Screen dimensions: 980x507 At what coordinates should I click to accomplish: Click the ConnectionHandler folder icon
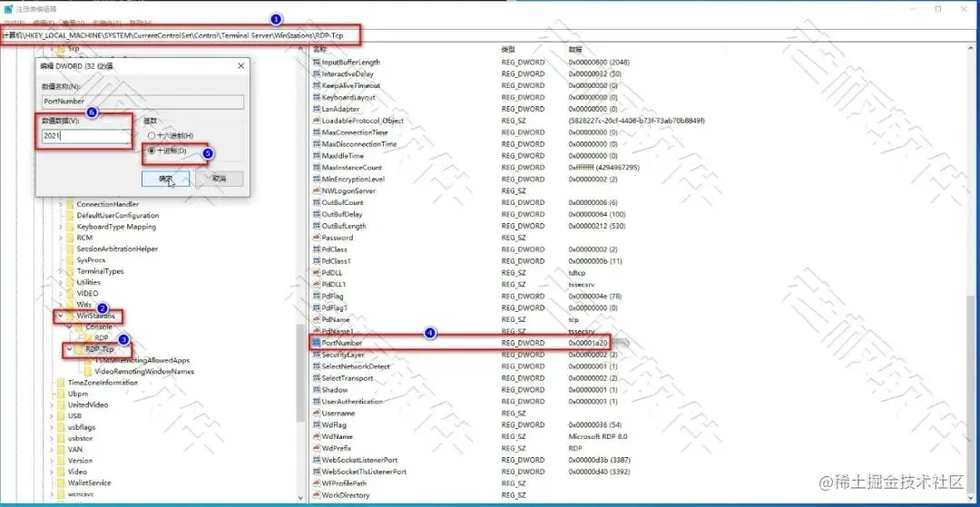pos(70,204)
